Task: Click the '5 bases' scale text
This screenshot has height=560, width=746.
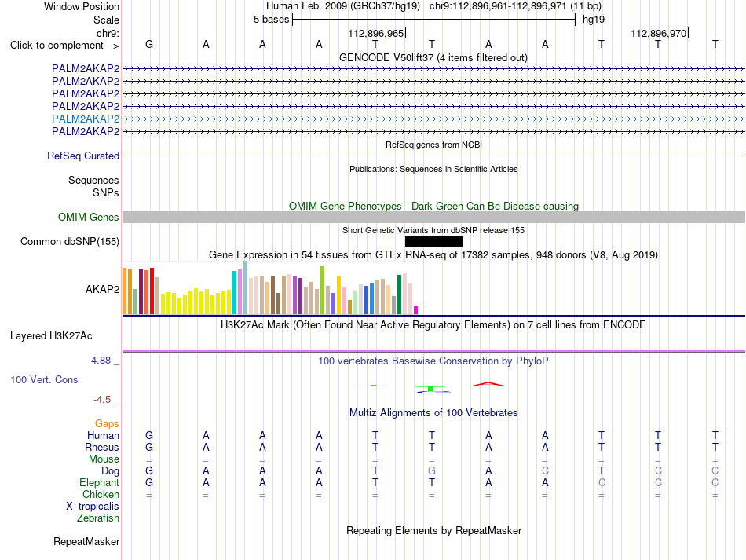Action: tap(271, 20)
